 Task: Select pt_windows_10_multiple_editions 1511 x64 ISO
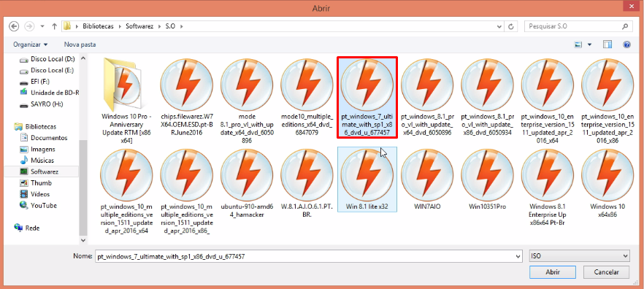point(126,191)
